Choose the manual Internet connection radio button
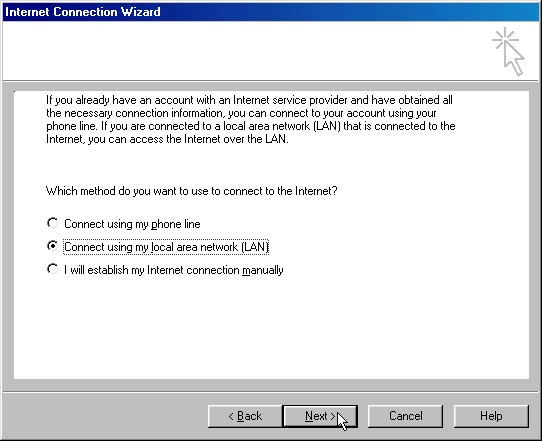Viewport: 542px width, 441px height. (x=53, y=269)
